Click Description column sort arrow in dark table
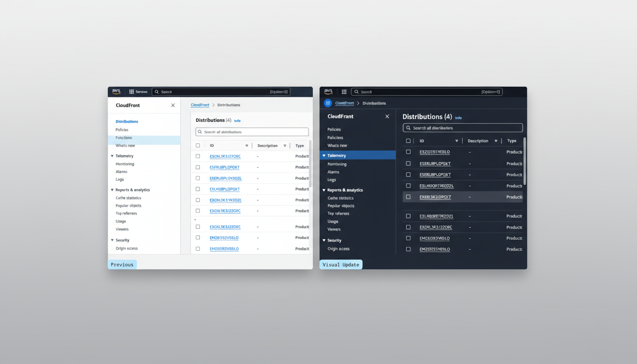The width and height of the screenshot is (637, 364). tap(496, 141)
